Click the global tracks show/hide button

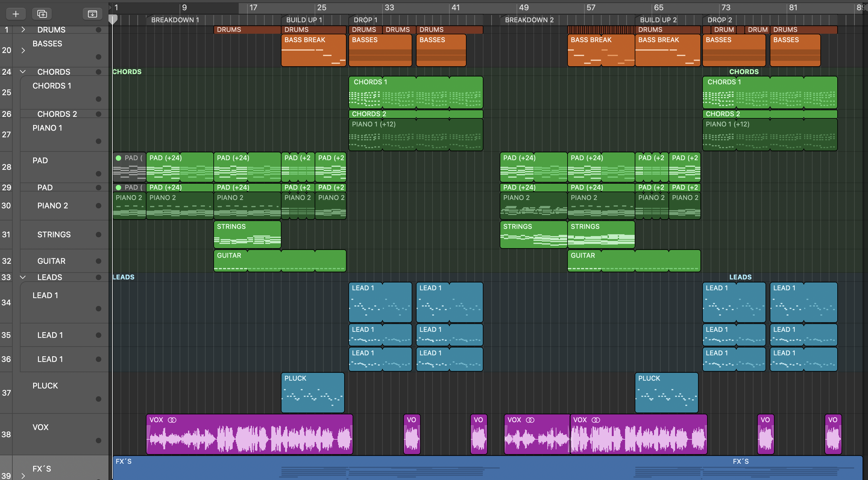pos(92,14)
